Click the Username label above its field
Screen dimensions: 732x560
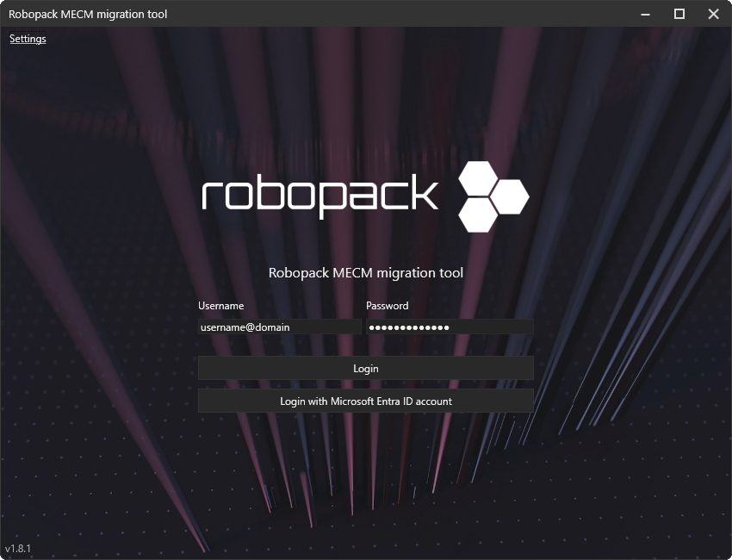point(220,305)
